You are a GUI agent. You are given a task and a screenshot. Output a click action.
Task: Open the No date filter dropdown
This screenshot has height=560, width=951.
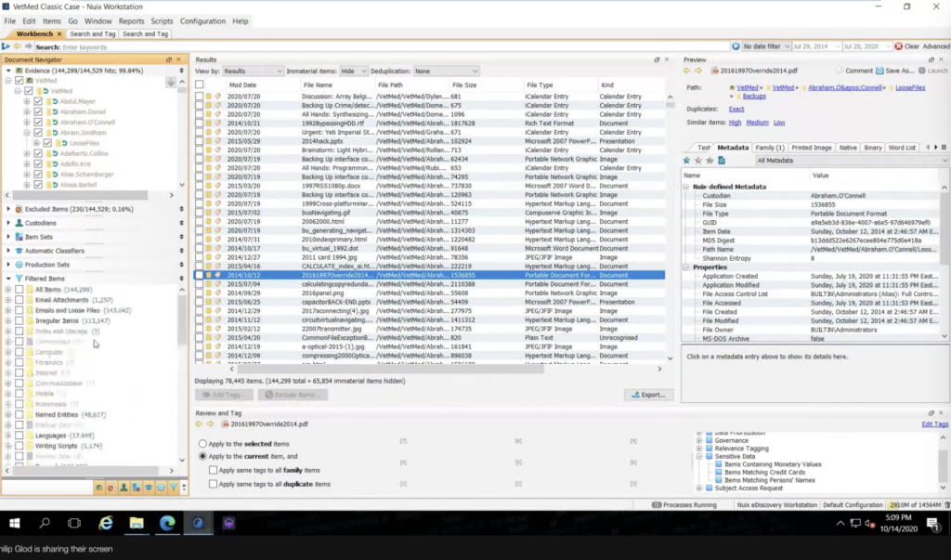pyautogui.click(x=766, y=46)
